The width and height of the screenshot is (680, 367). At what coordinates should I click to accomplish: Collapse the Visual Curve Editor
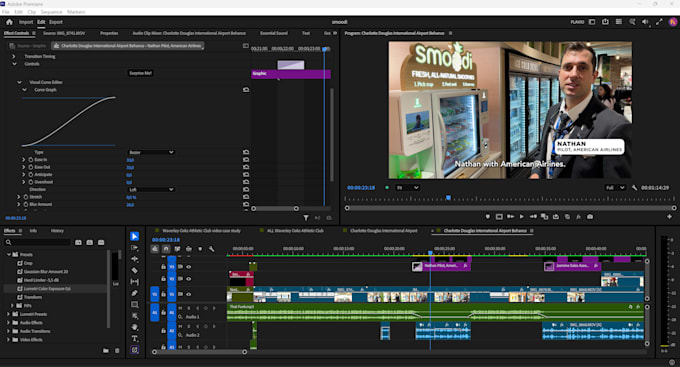click(x=19, y=82)
